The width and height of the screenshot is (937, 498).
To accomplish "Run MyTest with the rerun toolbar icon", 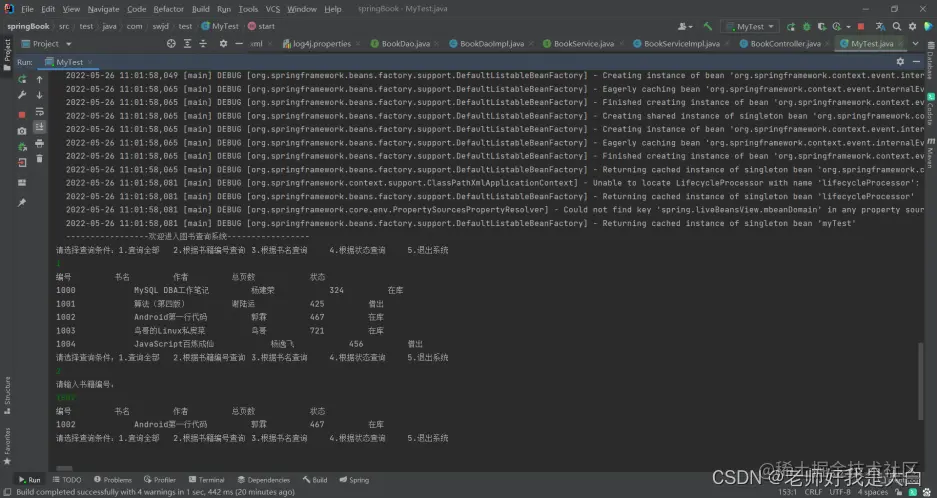I will 791,26.
